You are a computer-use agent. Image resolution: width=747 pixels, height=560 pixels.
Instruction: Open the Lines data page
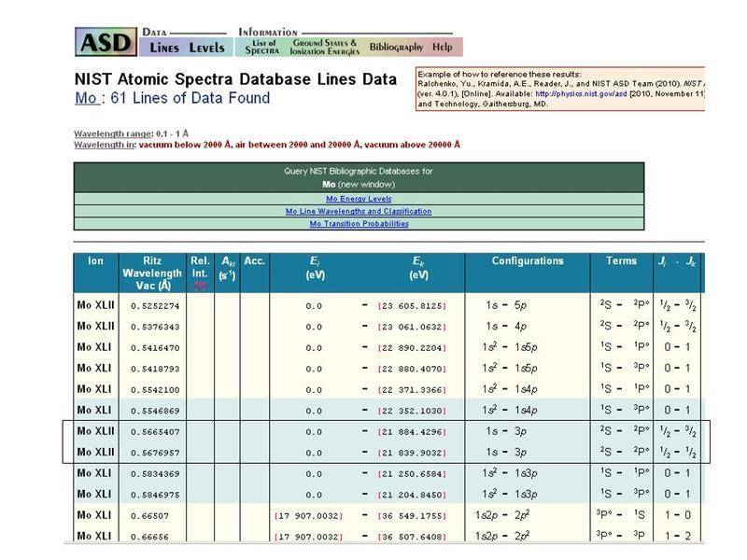click(164, 48)
